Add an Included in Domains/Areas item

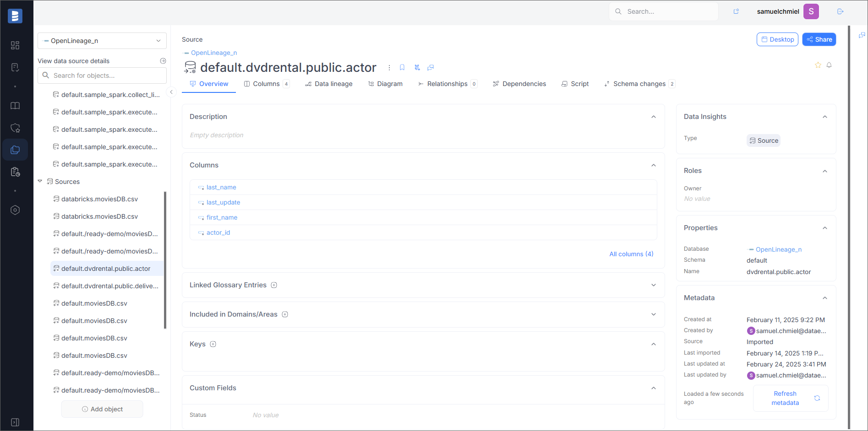pos(285,314)
